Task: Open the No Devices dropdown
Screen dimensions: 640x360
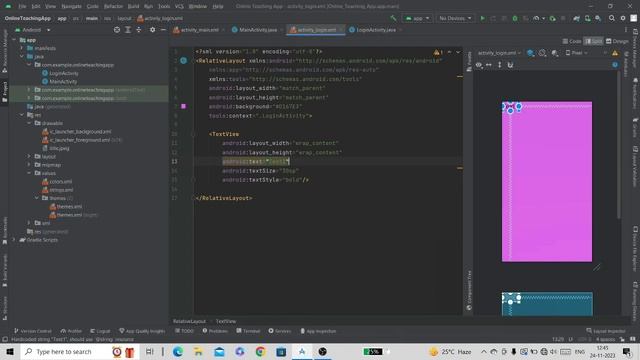Action: (455, 18)
